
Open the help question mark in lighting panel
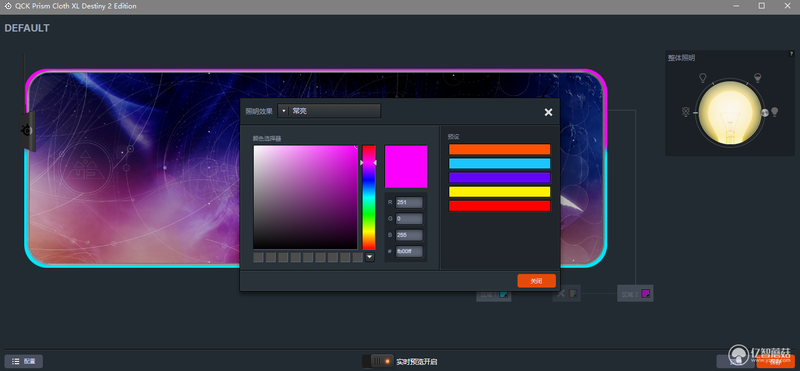791,54
